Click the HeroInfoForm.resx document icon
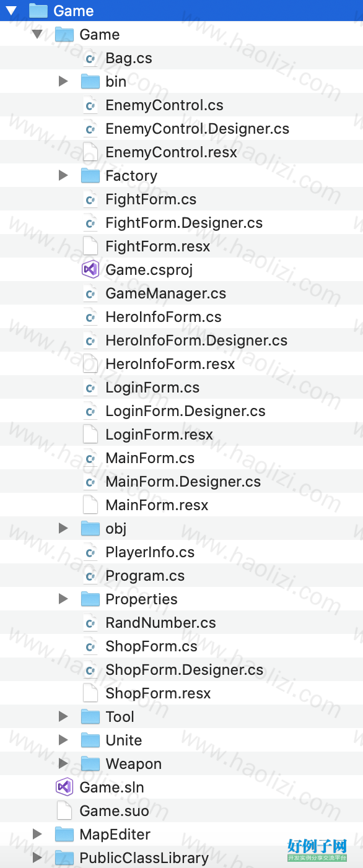Screen dimensions: 363x868 (x=90, y=364)
